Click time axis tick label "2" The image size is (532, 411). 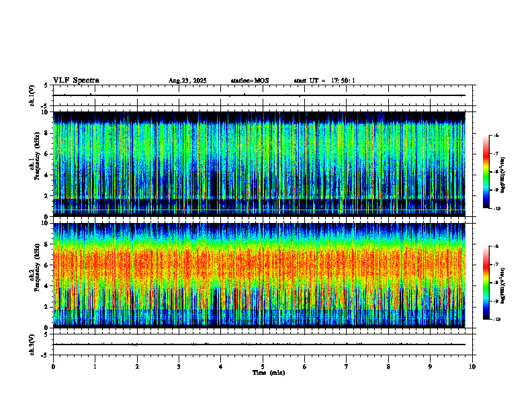pyautogui.click(x=137, y=367)
